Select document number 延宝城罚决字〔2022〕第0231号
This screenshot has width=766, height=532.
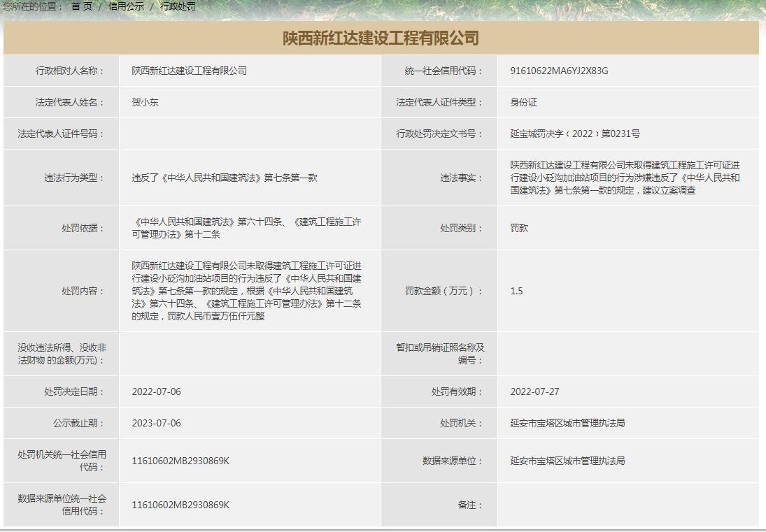(x=575, y=134)
